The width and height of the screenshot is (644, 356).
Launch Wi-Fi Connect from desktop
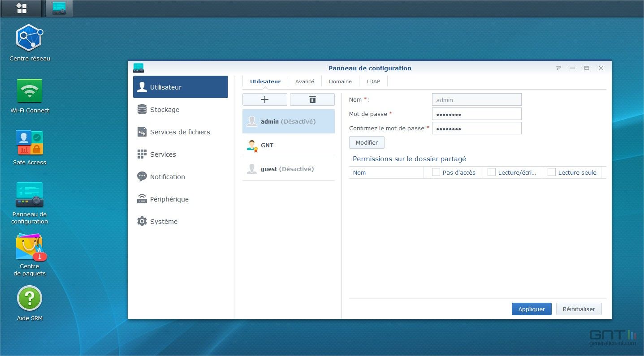click(30, 91)
